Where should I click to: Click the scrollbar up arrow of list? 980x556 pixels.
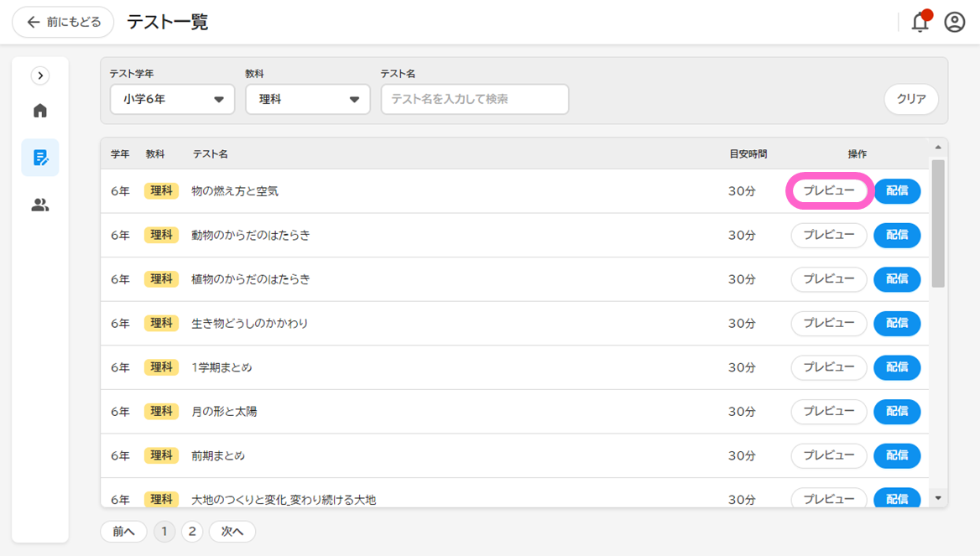[938, 148]
